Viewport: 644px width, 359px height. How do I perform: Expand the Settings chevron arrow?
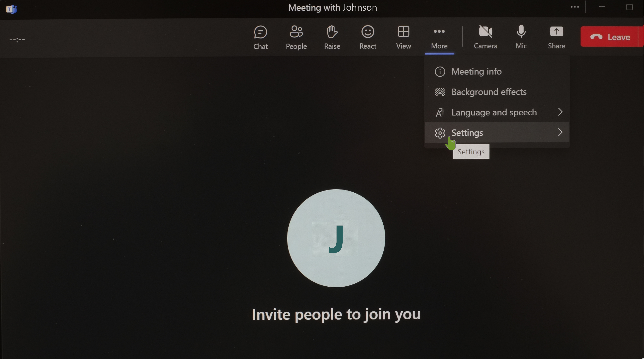pos(560,132)
